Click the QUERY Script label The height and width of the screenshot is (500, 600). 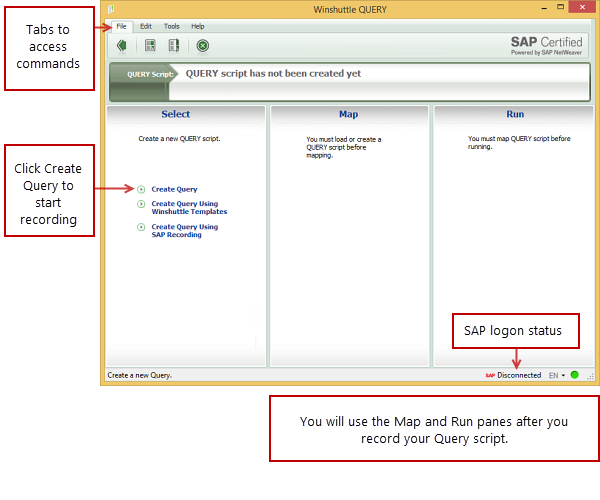click(x=150, y=74)
